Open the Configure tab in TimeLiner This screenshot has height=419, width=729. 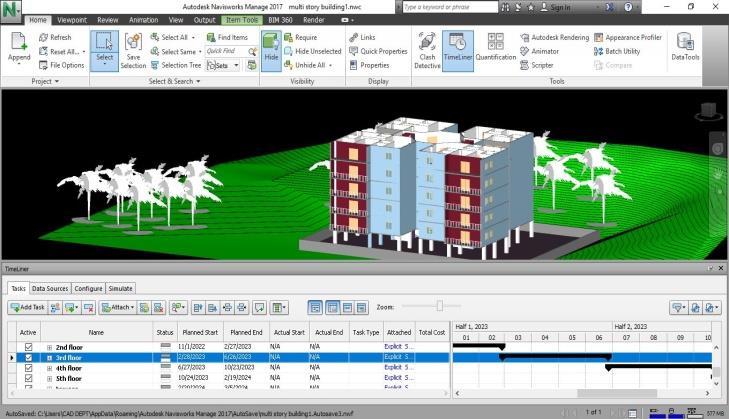[88, 288]
